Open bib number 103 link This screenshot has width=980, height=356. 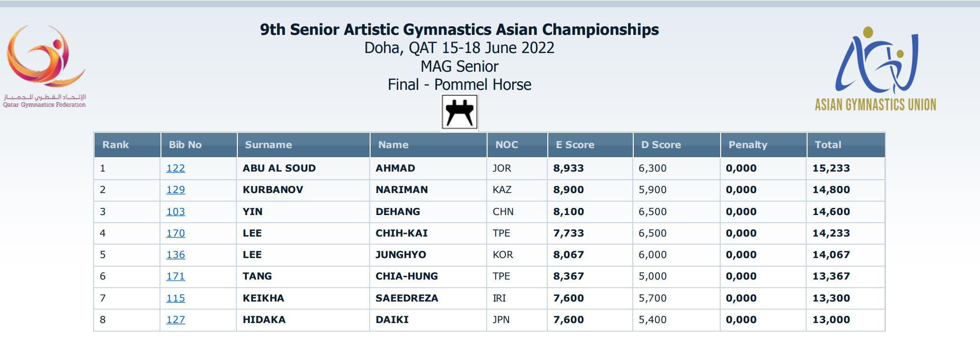point(175,212)
